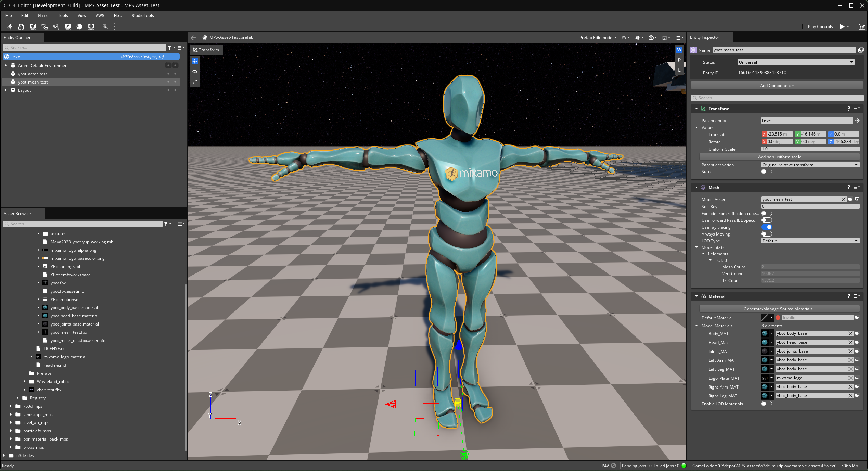Screen dimensions: 868x471
Task: Click the Joints_MAT material preview swatch
Action: pyautogui.click(x=764, y=351)
